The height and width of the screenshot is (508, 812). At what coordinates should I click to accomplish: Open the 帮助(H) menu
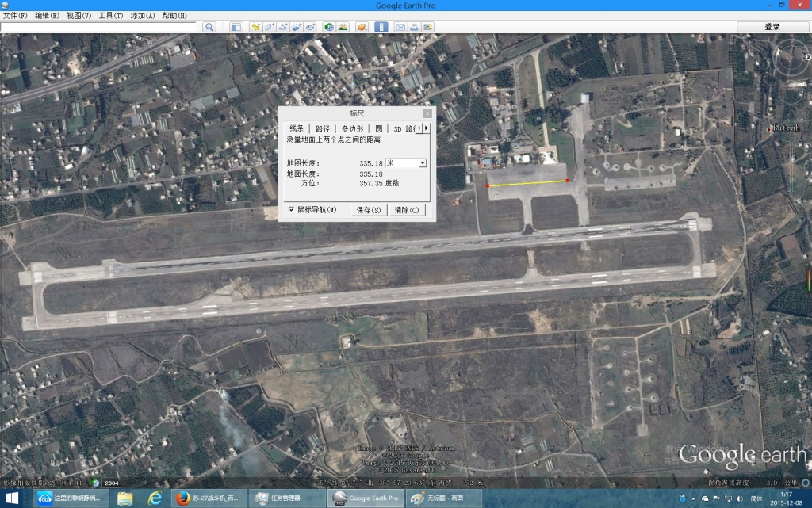click(174, 16)
